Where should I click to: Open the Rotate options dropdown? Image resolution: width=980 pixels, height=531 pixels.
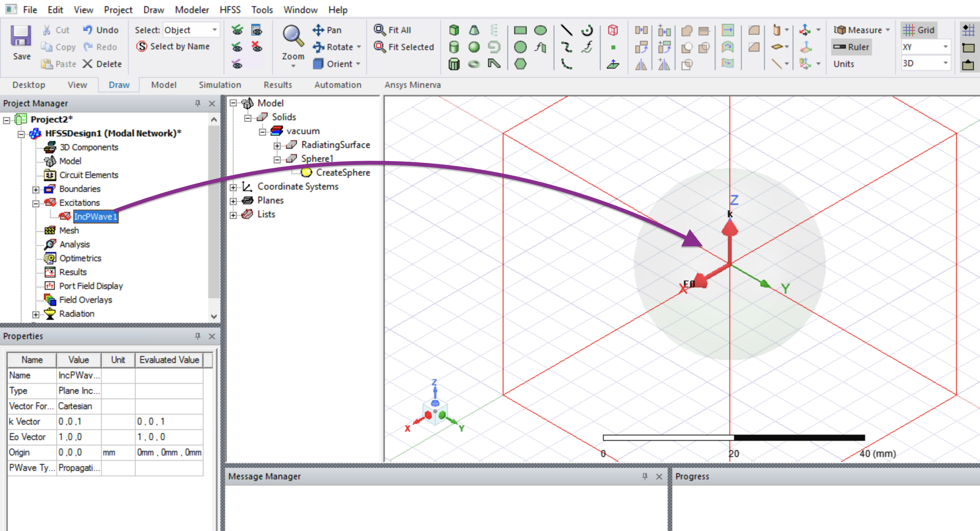click(x=359, y=47)
